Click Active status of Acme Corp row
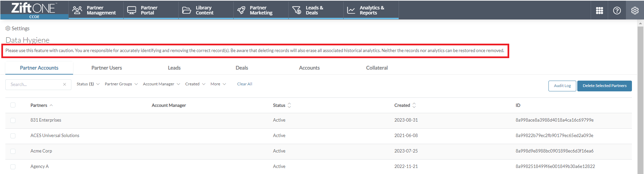644x174 pixels. (279, 151)
